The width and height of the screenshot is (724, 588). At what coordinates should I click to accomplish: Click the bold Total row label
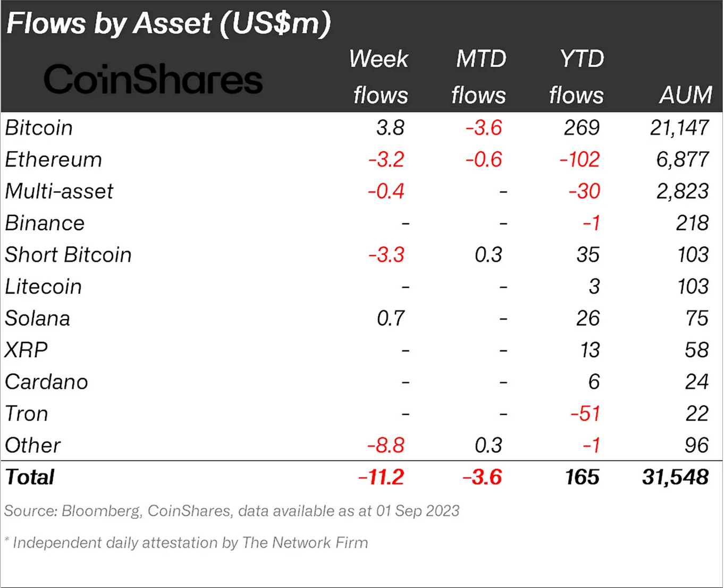coord(30,477)
